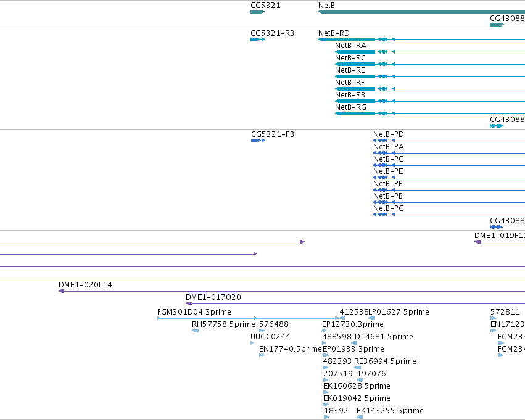Click the DME1-017O20 clone label
The width and height of the screenshot is (525, 420).
213,297
